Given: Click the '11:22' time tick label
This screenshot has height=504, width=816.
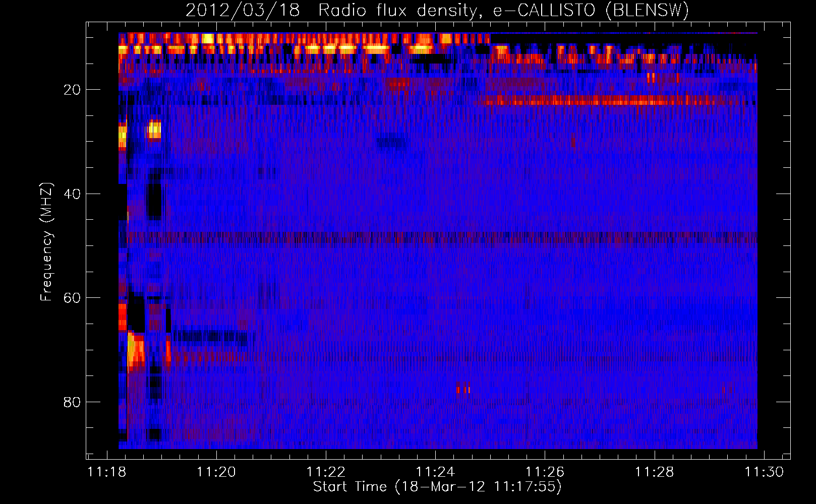Looking at the screenshot, I should (x=326, y=472).
